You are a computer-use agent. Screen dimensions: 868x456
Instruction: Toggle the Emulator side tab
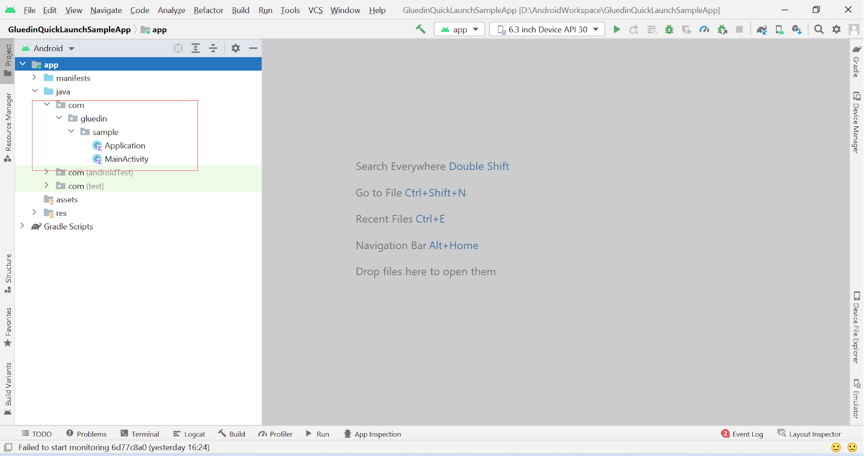[x=856, y=399]
